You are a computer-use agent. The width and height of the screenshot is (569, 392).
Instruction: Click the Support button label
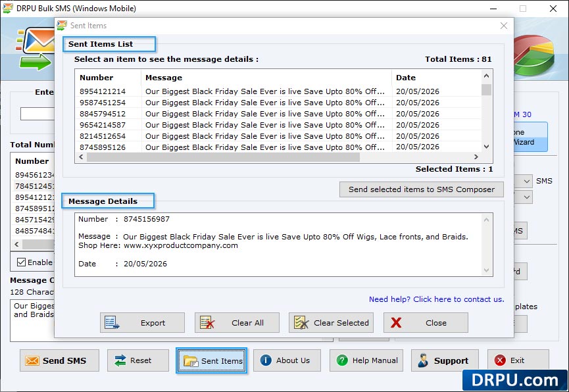point(451,360)
